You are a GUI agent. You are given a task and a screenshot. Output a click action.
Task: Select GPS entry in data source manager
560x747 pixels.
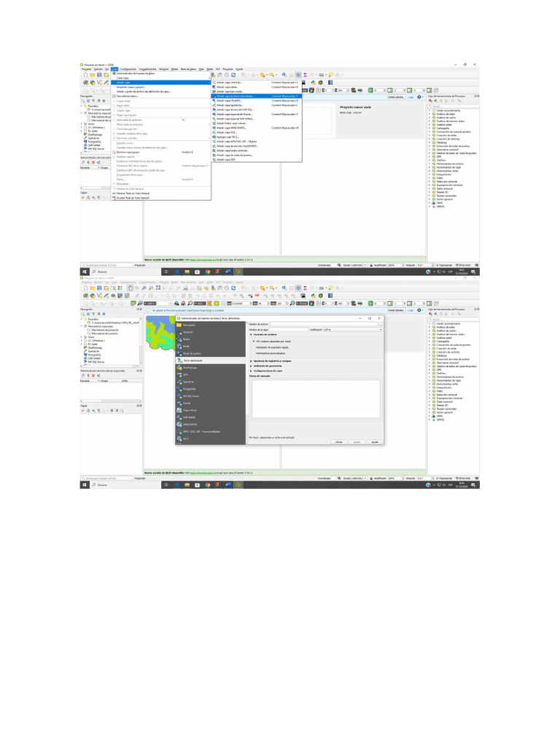211,375
